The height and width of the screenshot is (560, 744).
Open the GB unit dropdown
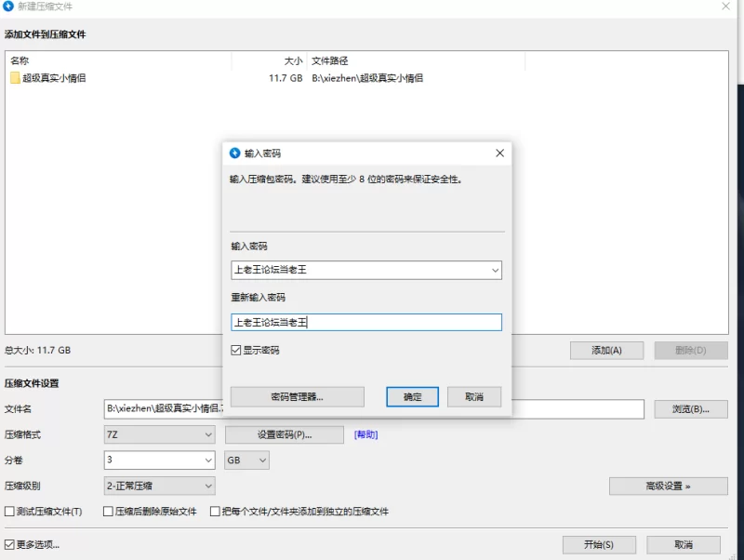246,460
